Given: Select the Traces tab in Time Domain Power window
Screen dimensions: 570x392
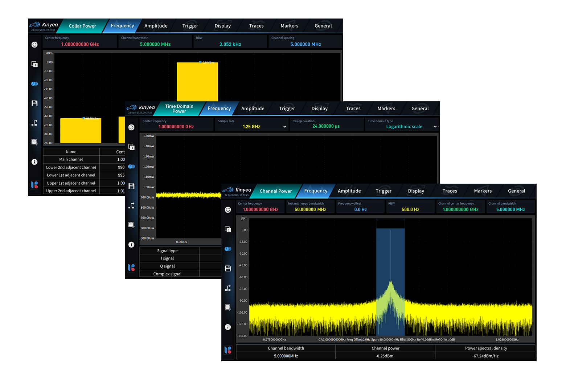Looking at the screenshot, I should coord(353,109).
